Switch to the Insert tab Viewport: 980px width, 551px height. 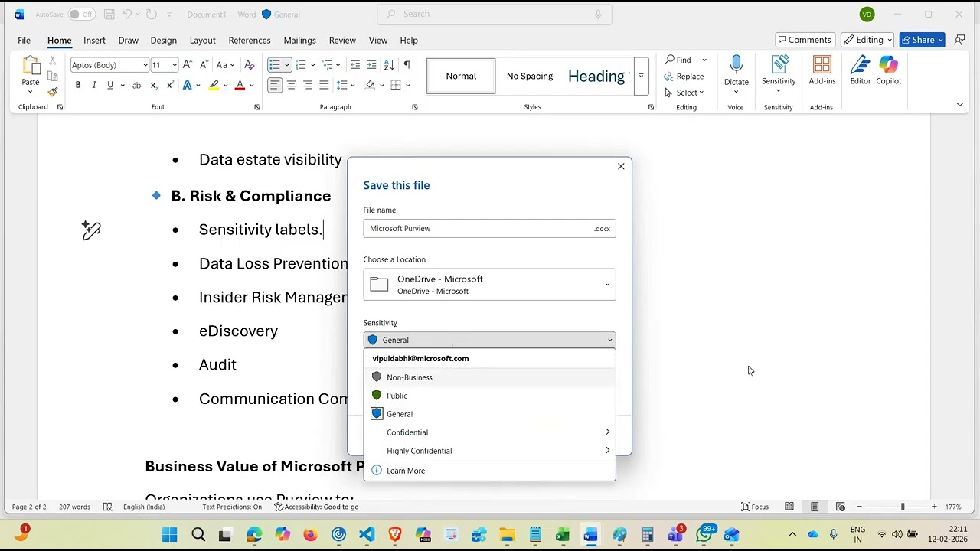pyautogui.click(x=94, y=40)
